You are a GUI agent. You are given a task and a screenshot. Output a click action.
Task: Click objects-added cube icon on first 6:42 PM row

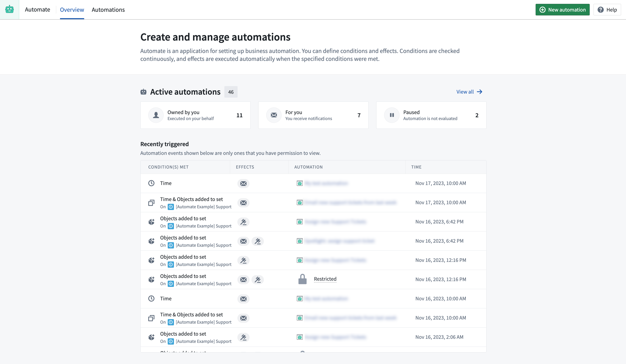click(151, 222)
